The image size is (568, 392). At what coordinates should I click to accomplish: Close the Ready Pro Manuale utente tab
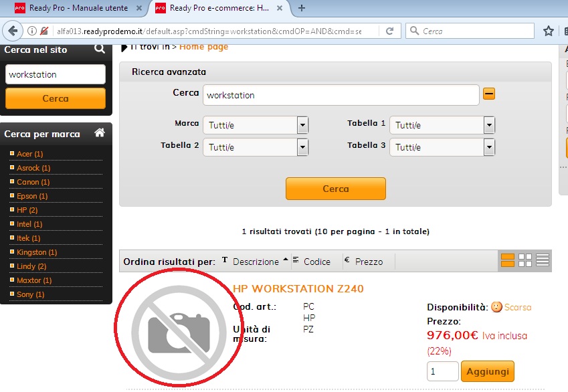pyautogui.click(x=138, y=8)
